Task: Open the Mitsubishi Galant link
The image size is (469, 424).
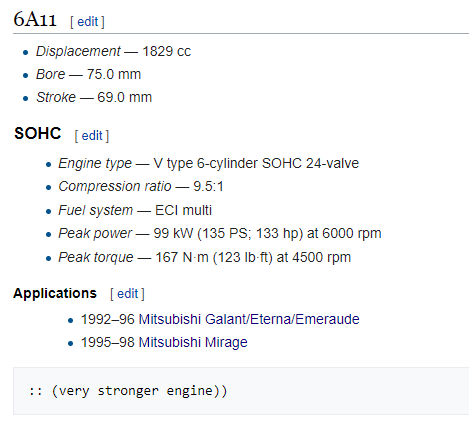Action: click(192, 319)
